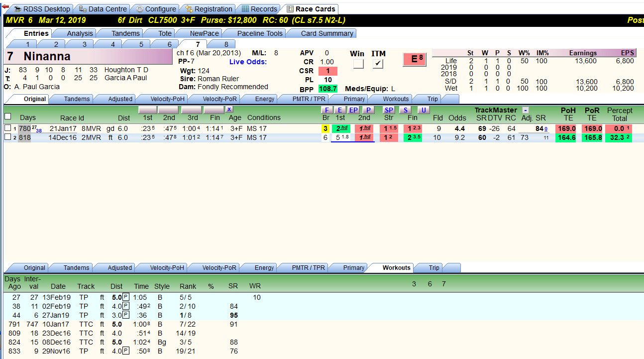Click the red E8 running style button
Image resolution: width=644 pixels, height=359 pixels.
click(414, 59)
